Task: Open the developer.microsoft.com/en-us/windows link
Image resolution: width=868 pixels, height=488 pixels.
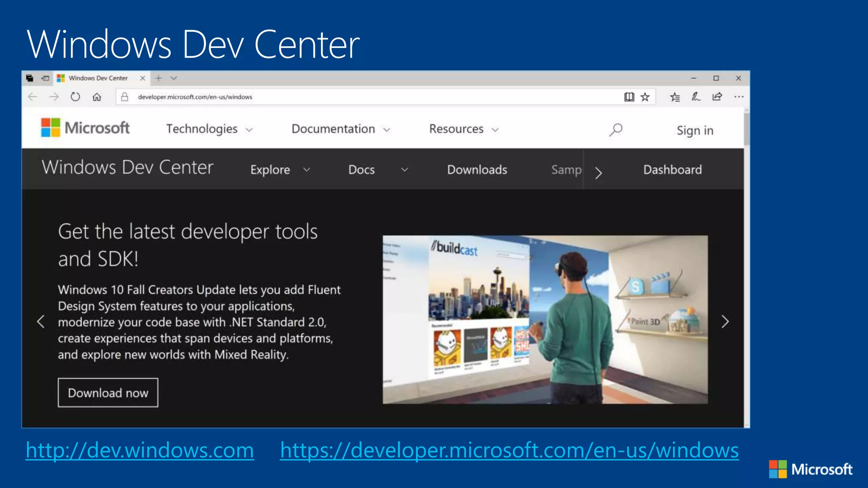Action: pos(509,450)
